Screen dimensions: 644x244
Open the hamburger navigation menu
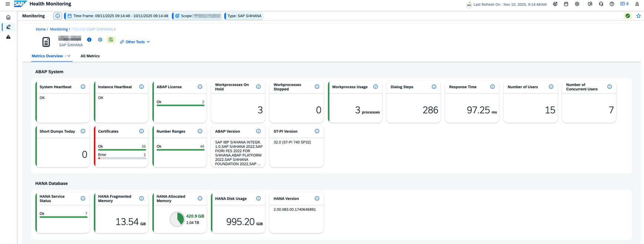(7, 4)
